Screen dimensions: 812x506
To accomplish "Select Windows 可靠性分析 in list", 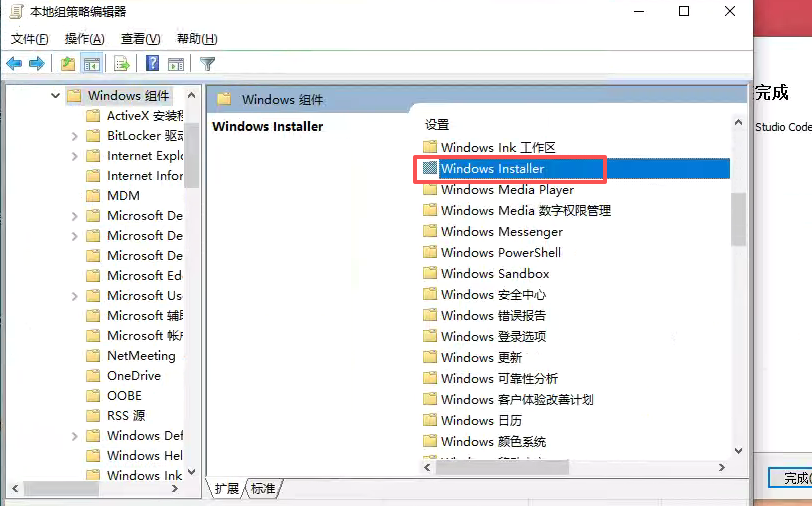I will [500, 379].
